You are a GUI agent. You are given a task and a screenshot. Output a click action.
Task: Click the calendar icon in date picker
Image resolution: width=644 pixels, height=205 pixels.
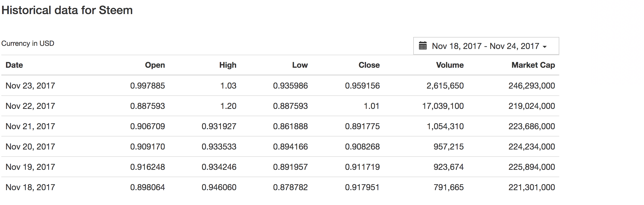[x=423, y=46]
